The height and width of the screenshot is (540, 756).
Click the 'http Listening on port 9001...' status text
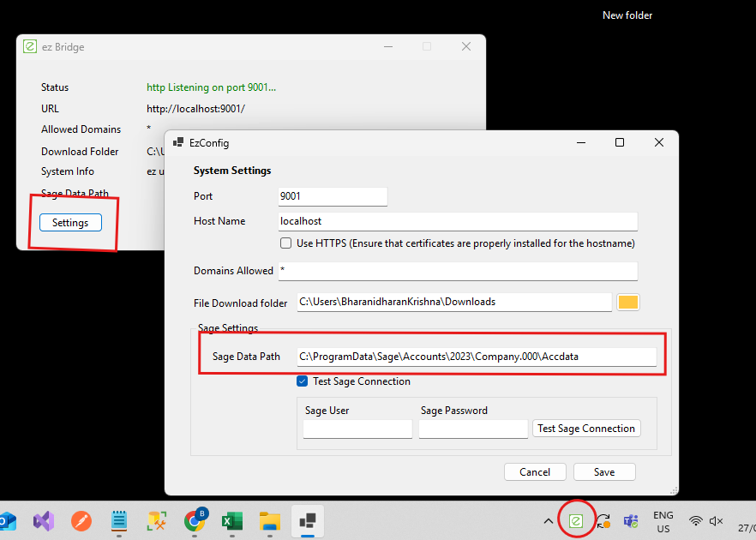point(211,87)
